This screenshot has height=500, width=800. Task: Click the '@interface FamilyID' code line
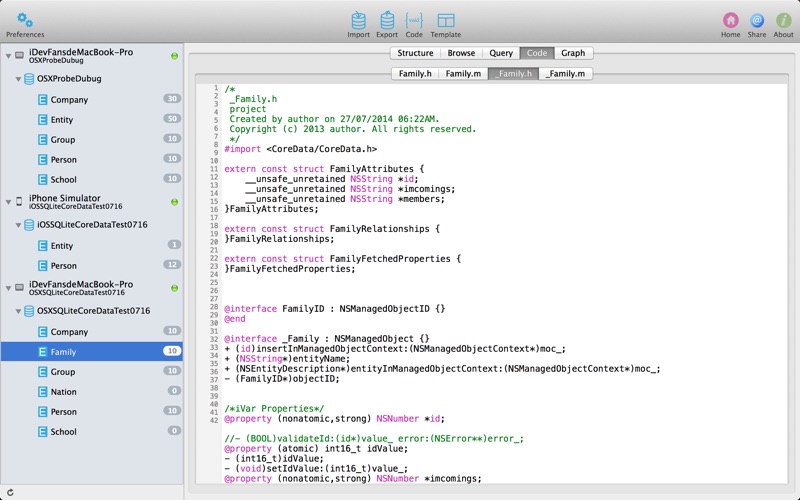tap(335, 309)
